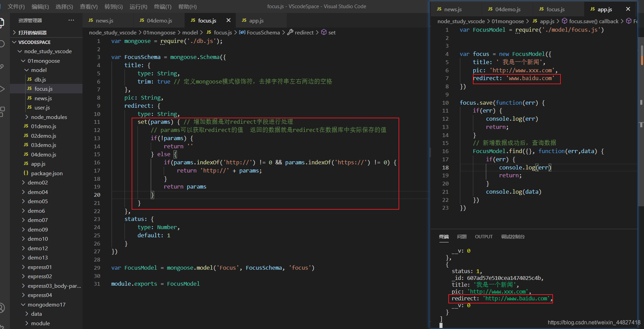The image size is (644, 329).
Task: Switch to the 问题 panel tab
Action: coord(462,237)
